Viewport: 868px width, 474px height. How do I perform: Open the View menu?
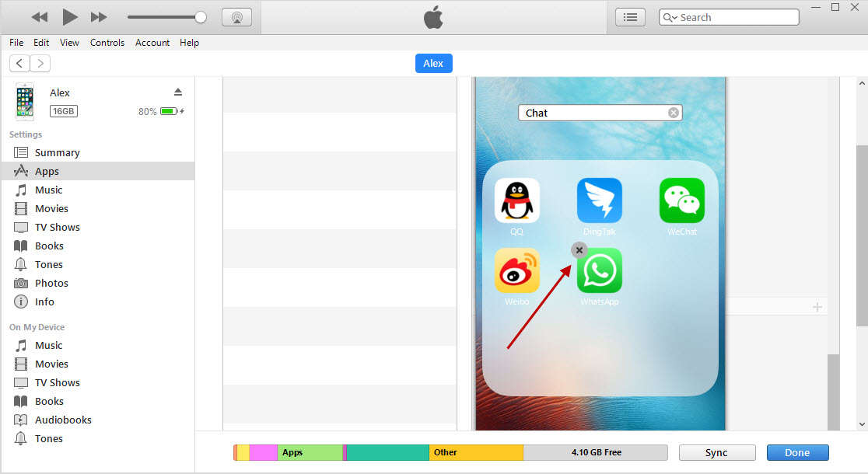(69, 43)
